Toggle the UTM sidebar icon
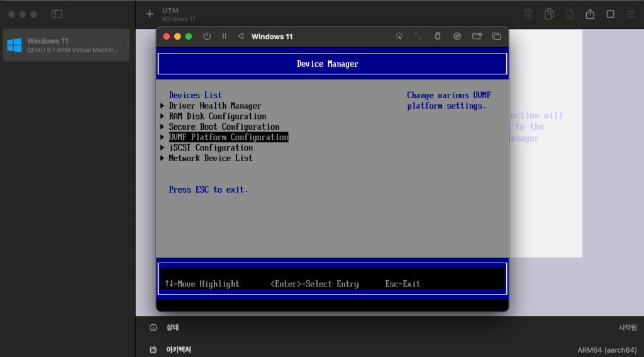Image resolution: width=644 pixels, height=357 pixels. tap(57, 14)
